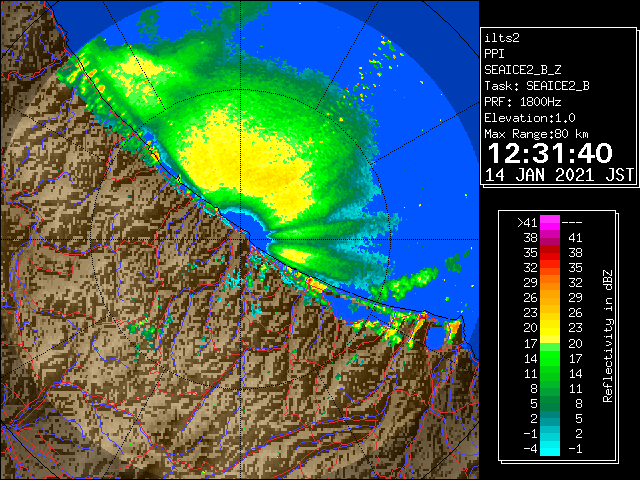640x480 pixels.
Task: Click the 'Max Range:80 km' text
Action: point(536,134)
